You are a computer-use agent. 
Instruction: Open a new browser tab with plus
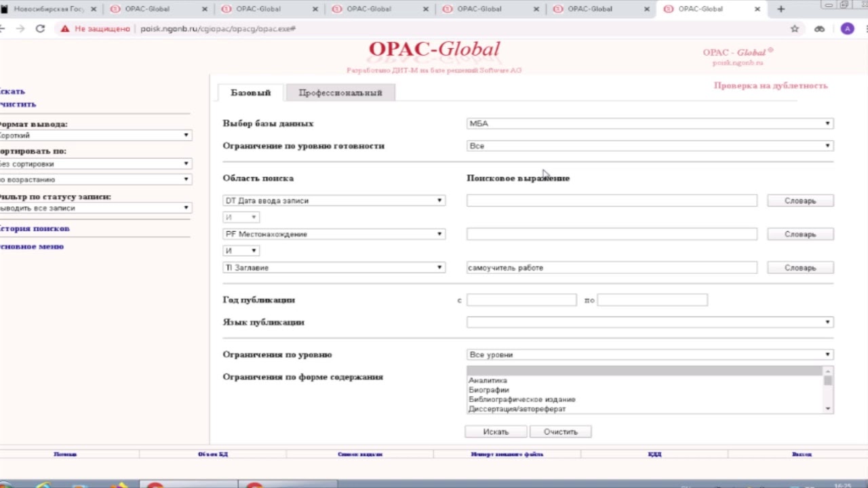coord(781,9)
